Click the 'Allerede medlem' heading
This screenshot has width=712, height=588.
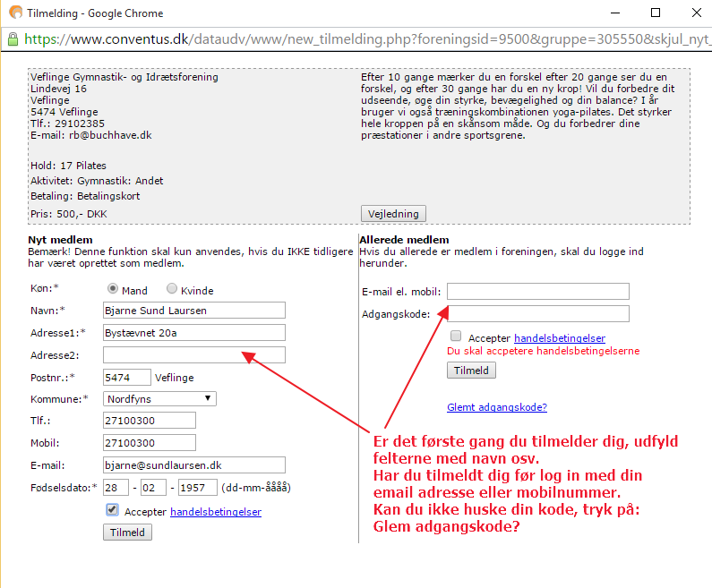404,240
